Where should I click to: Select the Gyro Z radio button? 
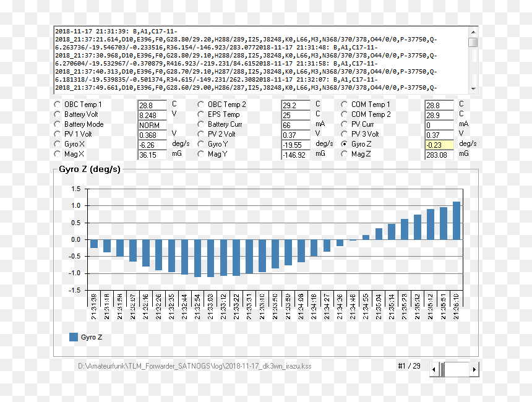pos(345,144)
